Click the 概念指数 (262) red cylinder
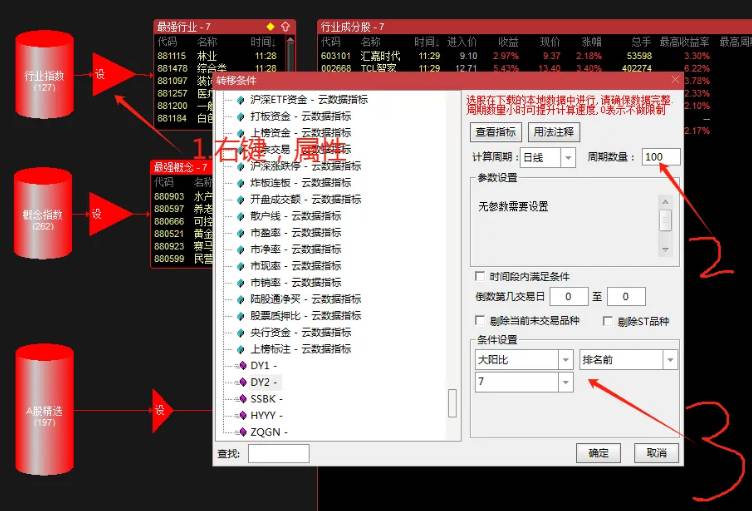The image size is (752, 511). click(43, 214)
